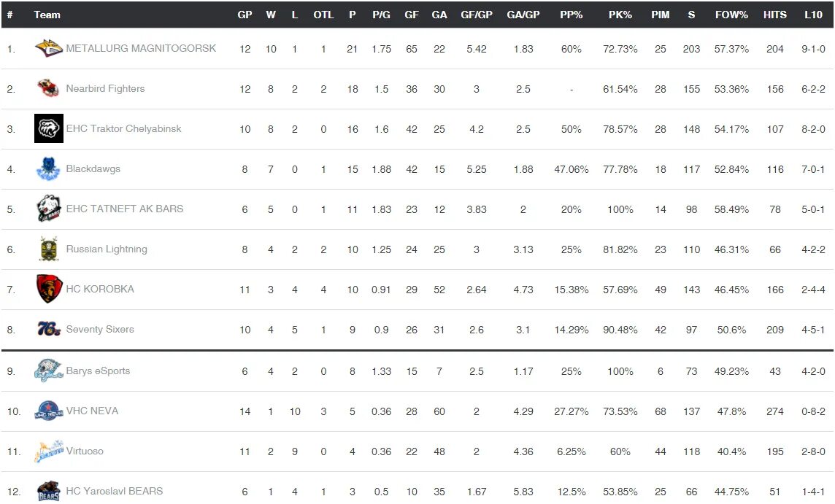This screenshot has height=504, width=835.
Task: Click the VHC Neva star logo
Action: click(x=48, y=411)
